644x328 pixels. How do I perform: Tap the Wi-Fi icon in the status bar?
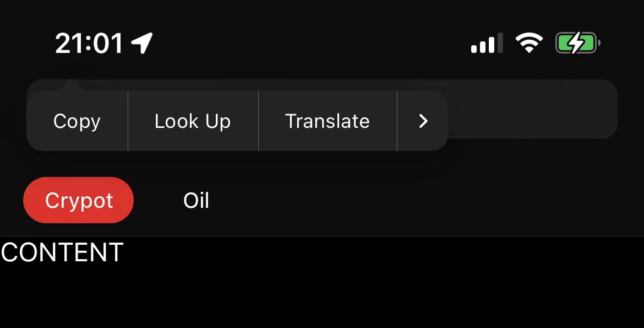pyautogui.click(x=530, y=42)
